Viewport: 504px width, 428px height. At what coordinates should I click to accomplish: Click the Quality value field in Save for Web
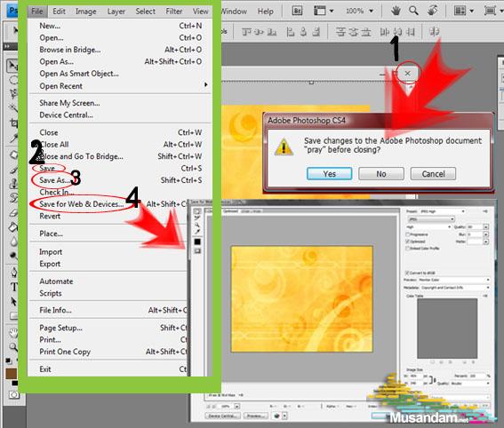[475, 227]
